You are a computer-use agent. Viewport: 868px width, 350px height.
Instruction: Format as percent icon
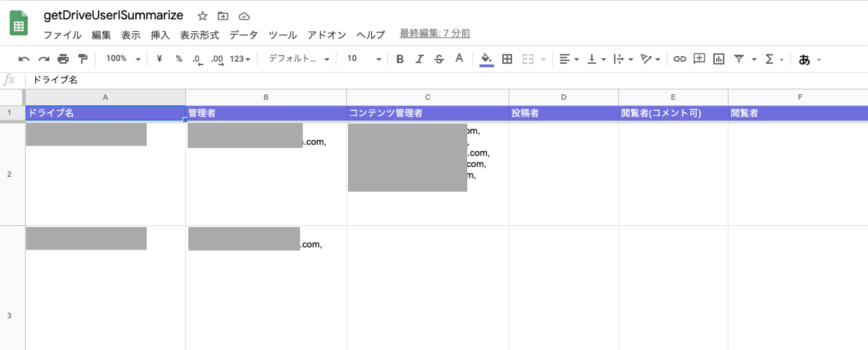(x=179, y=59)
